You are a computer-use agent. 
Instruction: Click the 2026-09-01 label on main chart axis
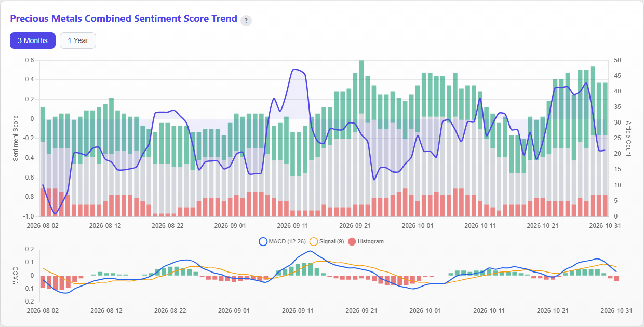coord(230,226)
